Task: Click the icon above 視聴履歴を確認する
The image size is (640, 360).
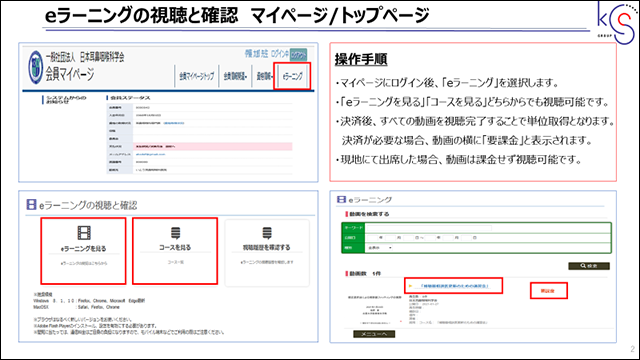Action: point(267,233)
